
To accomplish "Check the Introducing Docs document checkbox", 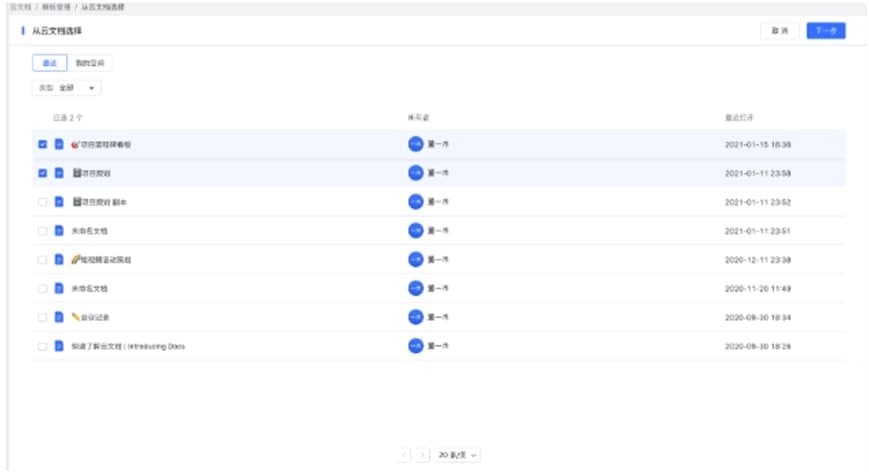I will point(42,346).
